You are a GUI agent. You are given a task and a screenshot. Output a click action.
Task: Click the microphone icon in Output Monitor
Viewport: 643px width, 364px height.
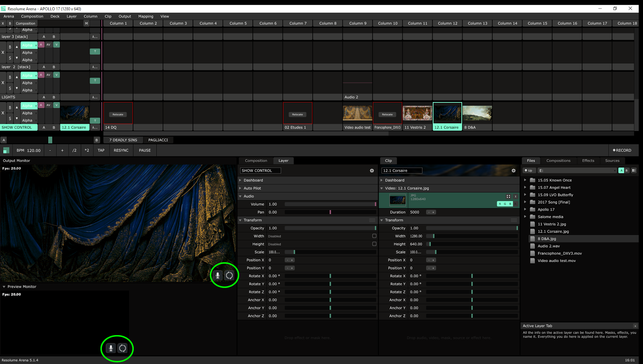tap(217, 275)
